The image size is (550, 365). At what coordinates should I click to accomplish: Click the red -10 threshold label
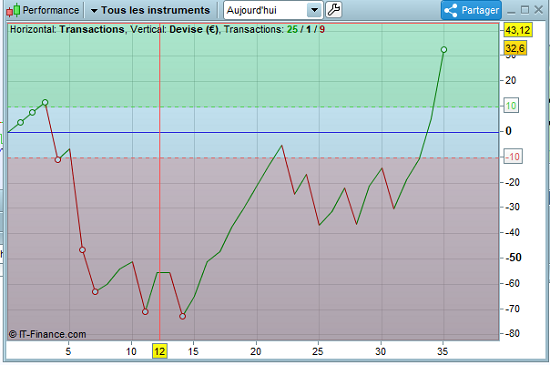[x=513, y=156]
